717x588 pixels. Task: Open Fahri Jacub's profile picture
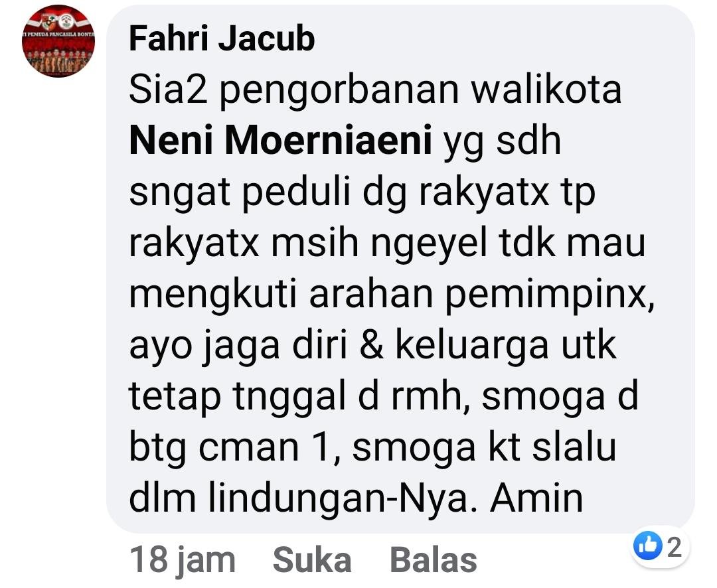pyautogui.click(x=58, y=41)
